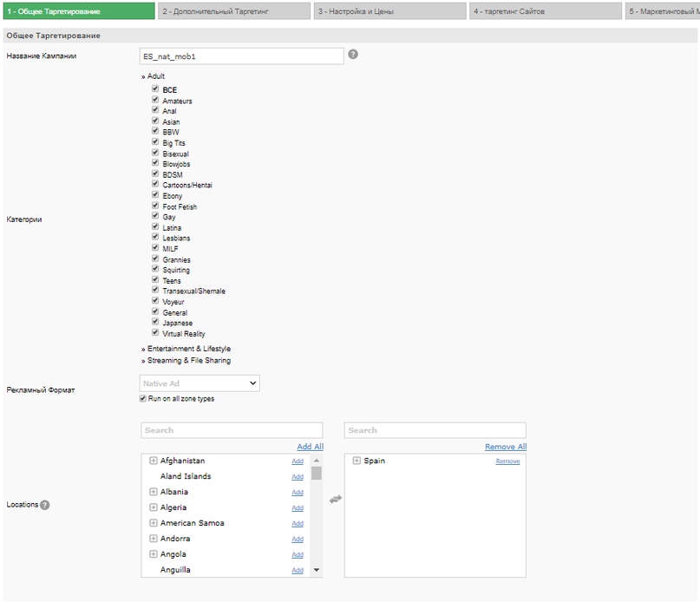700x602 pixels.
Task: Open the Настройка и Цены tab
Action: point(389,11)
